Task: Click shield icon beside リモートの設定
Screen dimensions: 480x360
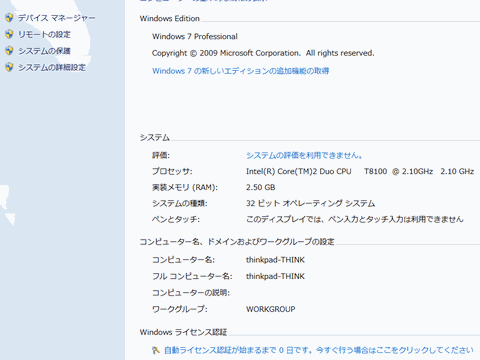Action: click(x=9, y=34)
